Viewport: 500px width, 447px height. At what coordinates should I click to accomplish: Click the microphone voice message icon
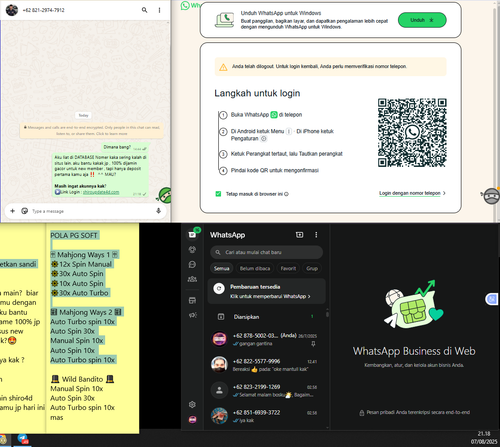pyautogui.click(x=158, y=211)
